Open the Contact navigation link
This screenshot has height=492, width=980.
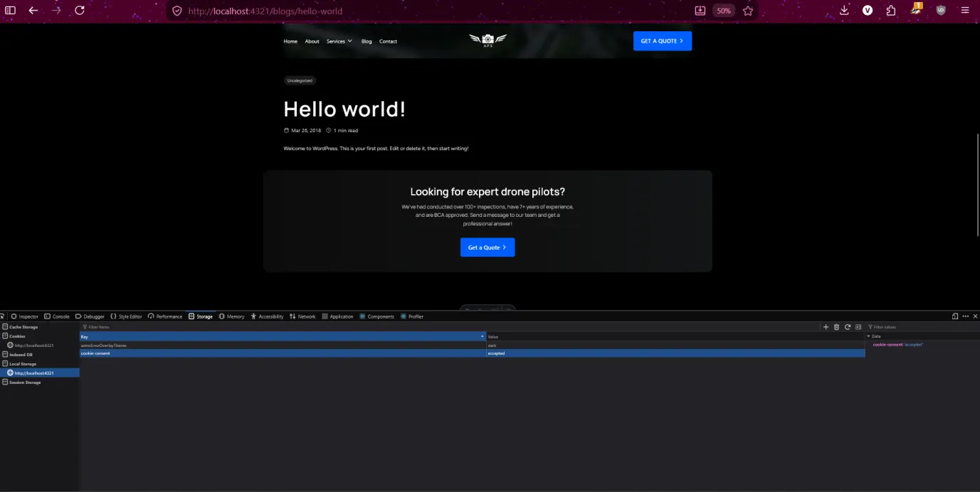[x=389, y=41]
